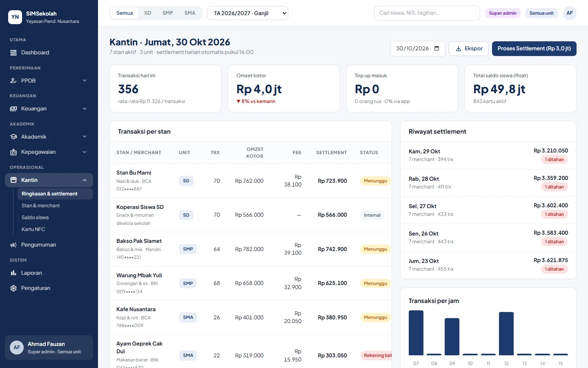Open Kartu NFC submenu
The height and width of the screenshot is (368, 588).
(55, 229)
